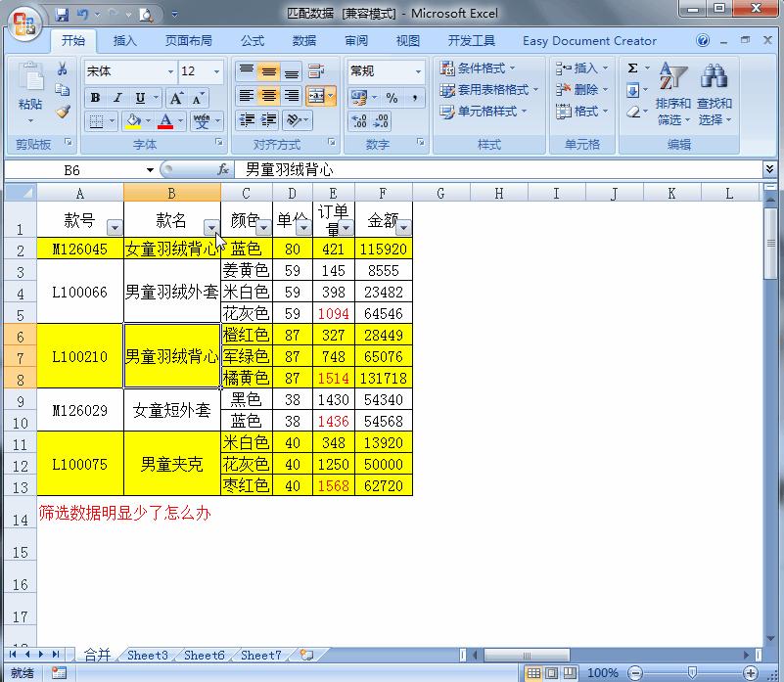The image size is (784, 682).
Task: Enable wrap text in alignment group
Action: pos(315,70)
